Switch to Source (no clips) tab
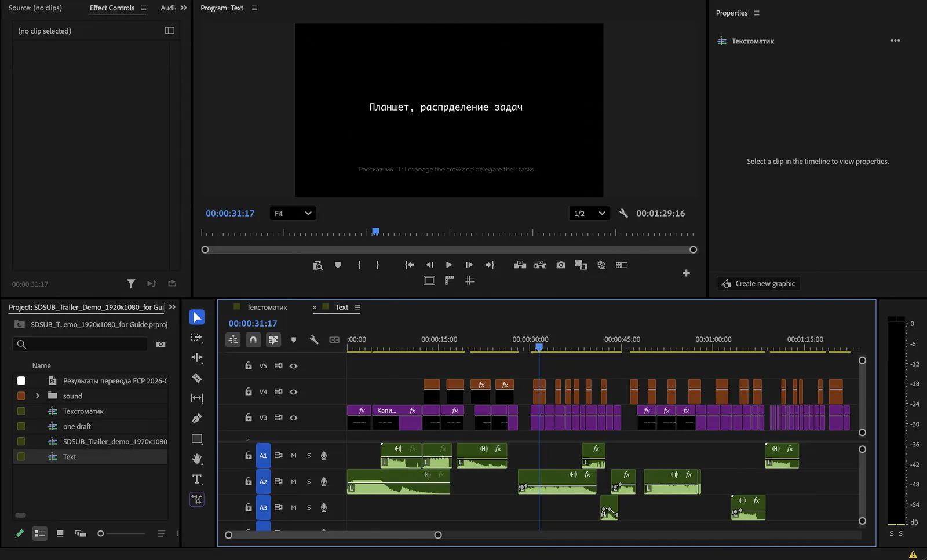927x560 pixels. point(35,8)
